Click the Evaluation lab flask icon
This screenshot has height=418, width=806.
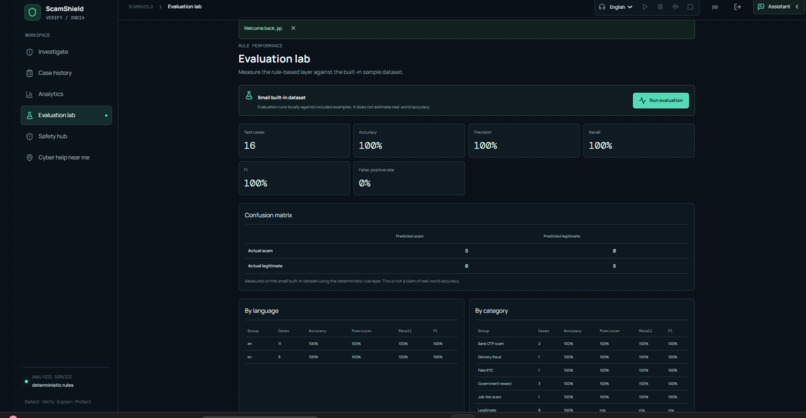click(x=29, y=115)
